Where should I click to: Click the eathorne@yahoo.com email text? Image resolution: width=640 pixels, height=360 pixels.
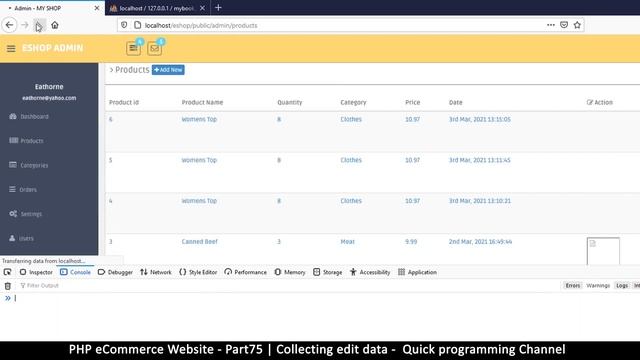tap(49, 98)
